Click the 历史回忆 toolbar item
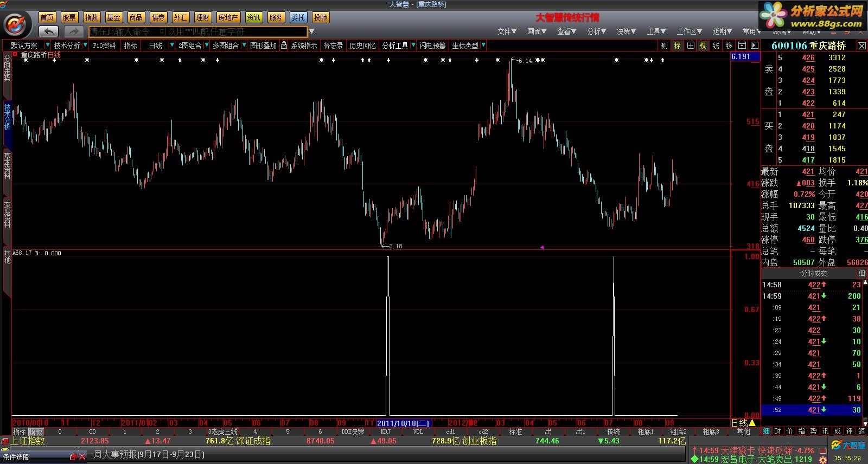 362,46
